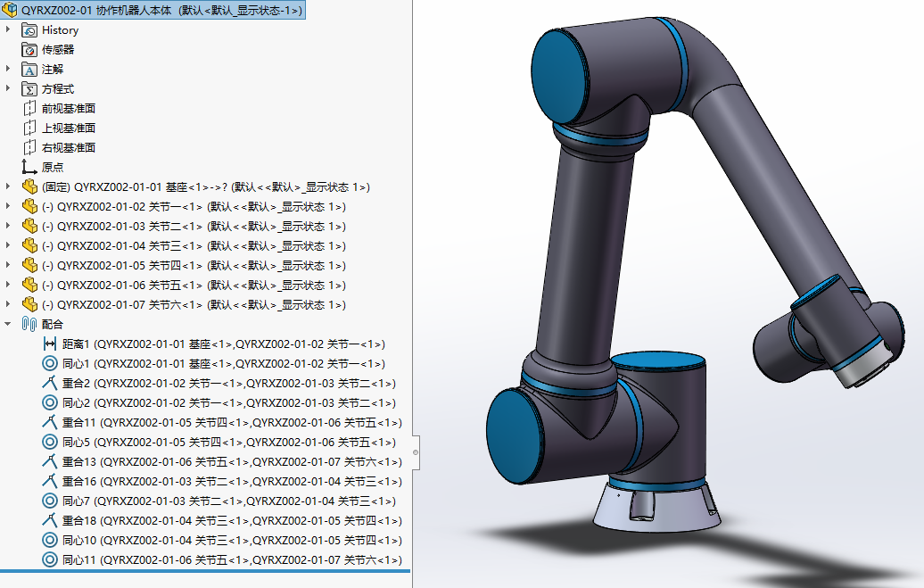Screen dimensions: 924x588
Task: Select the 原点 origin label
Action: click(53, 167)
